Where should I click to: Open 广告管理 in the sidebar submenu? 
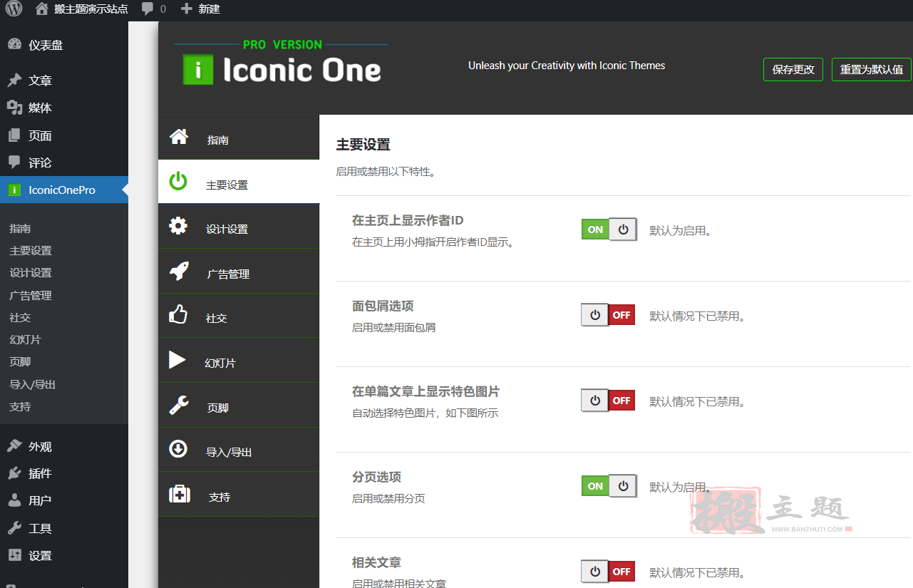point(31,295)
